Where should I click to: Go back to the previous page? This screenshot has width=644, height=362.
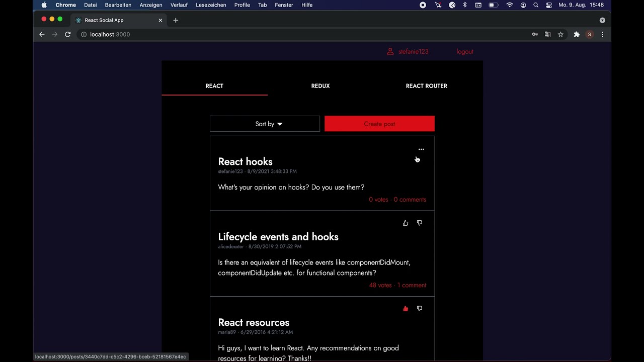42,34
